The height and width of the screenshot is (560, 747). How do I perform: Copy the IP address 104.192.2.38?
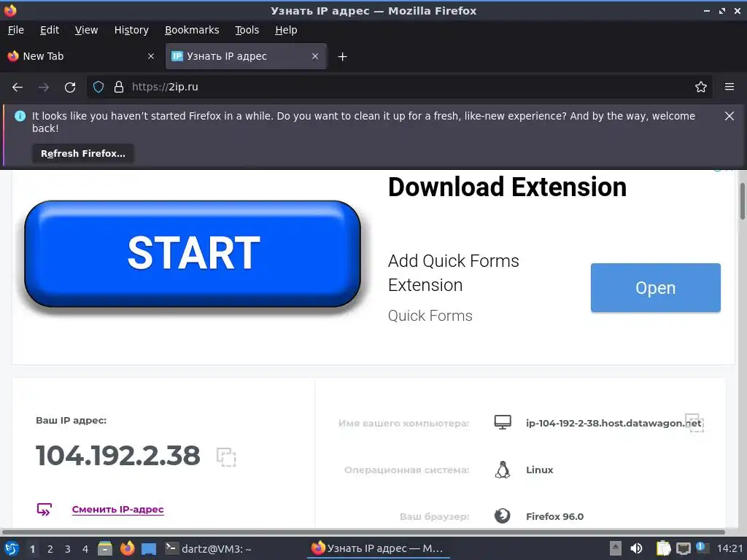(226, 456)
